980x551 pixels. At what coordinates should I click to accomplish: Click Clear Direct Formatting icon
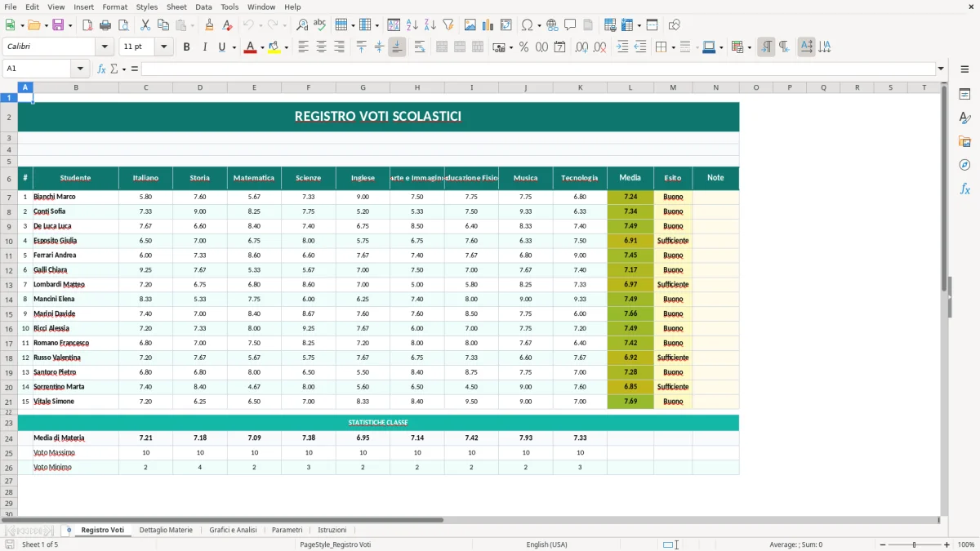click(228, 25)
